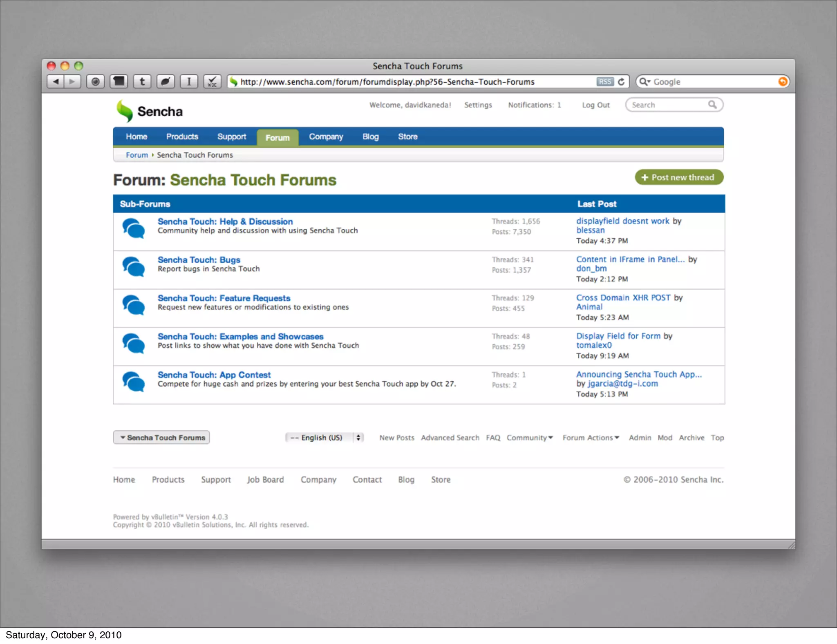Screen dimensions: 837x644
Task: Open Sencha Touch: App Contest forum
Action: (x=214, y=375)
